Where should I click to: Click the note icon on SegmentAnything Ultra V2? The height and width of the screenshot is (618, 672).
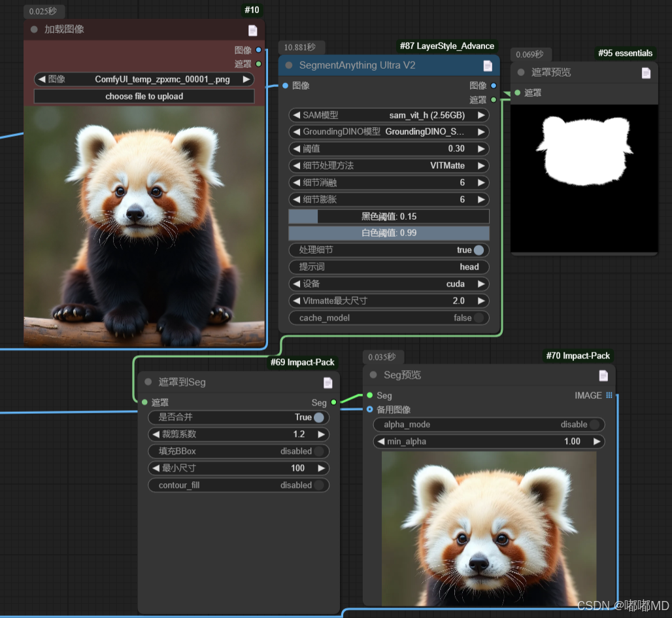488,65
